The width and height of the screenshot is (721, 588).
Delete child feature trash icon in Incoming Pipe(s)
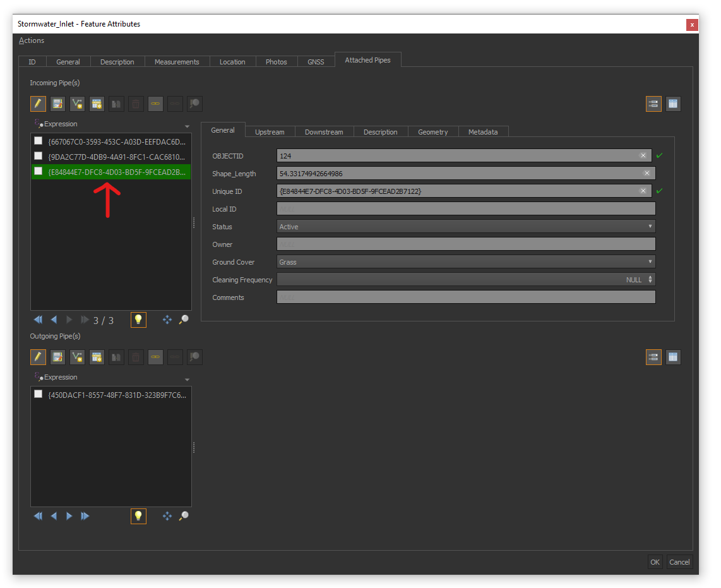point(136,104)
